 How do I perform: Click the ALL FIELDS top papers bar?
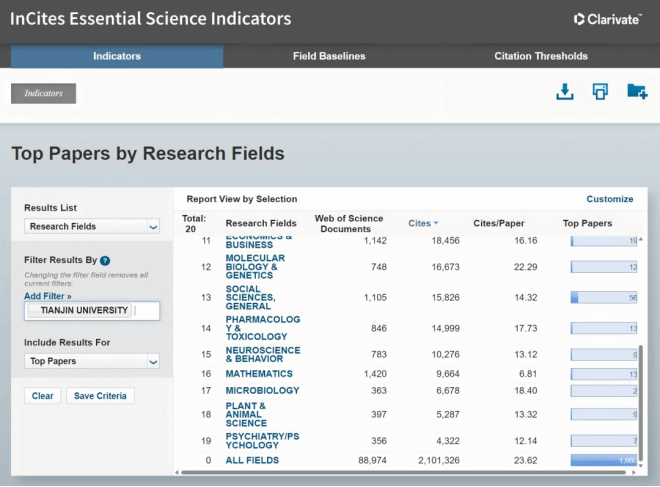(x=604, y=460)
